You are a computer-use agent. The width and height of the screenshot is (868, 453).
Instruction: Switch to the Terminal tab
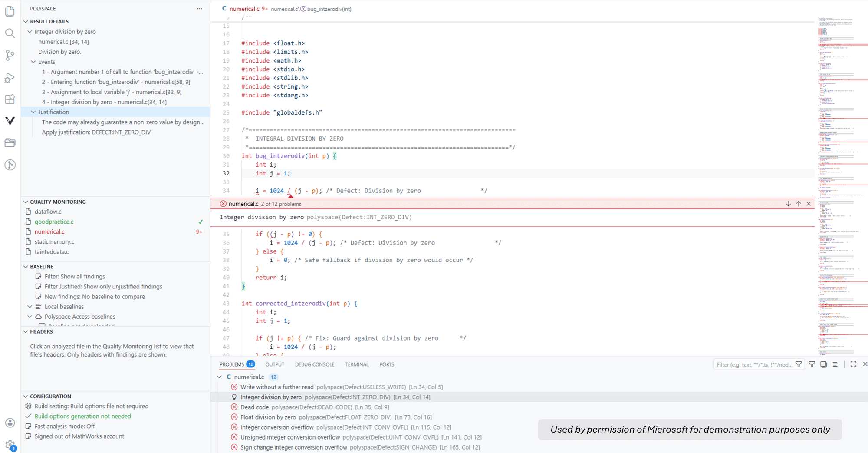click(357, 364)
